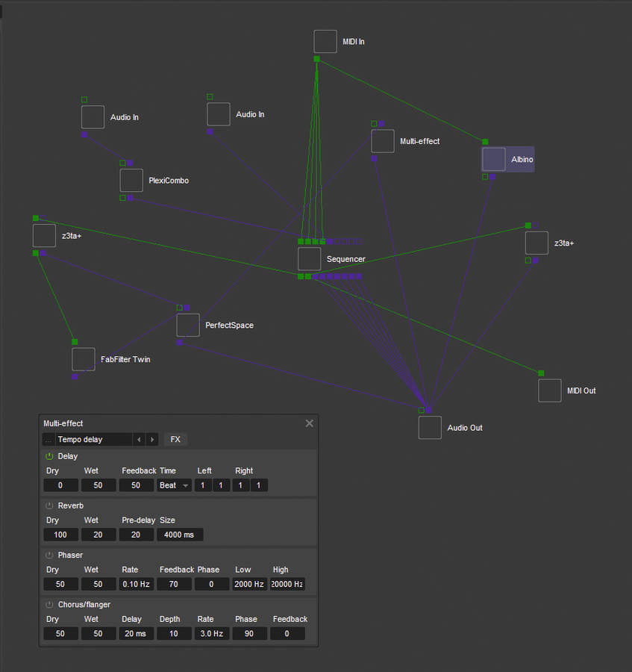Click the Phaser Feedback value 70
The height and width of the screenshot is (672, 632).
tap(174, 584)
